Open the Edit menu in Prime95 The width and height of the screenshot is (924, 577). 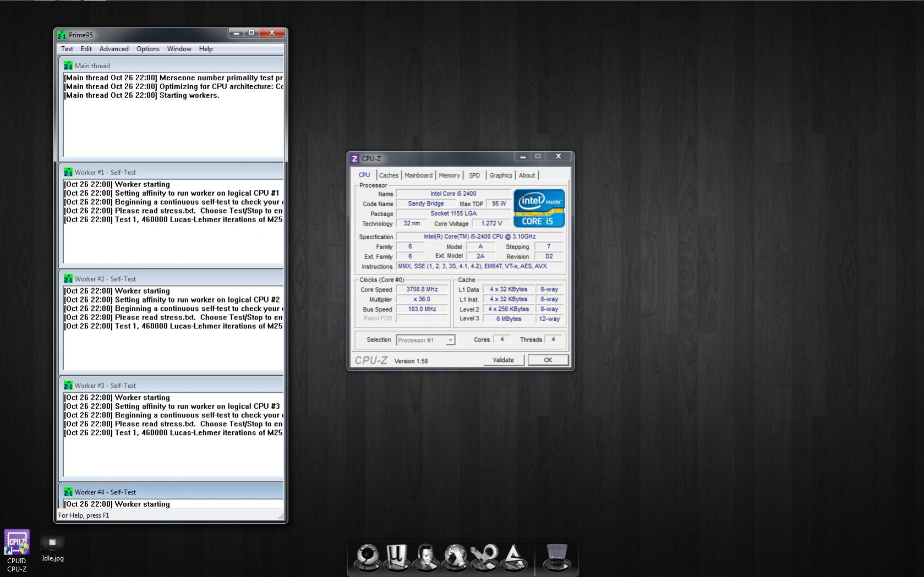[86, 49]
